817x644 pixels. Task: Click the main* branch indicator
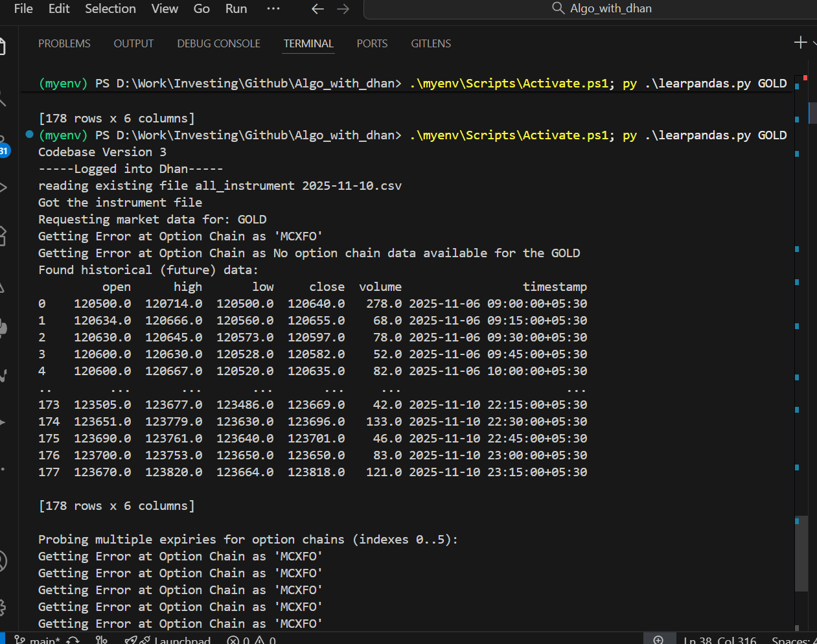coord(38,639)
